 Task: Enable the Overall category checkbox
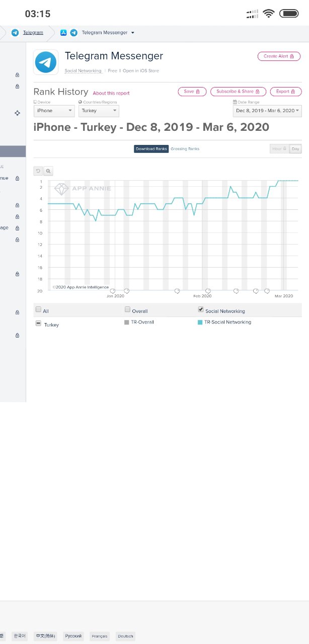click(x=127, y=309)
